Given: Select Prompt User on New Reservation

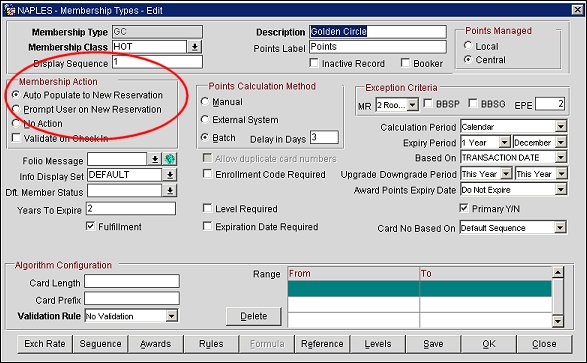Looking at the screenshot, I should click(16, 109).
